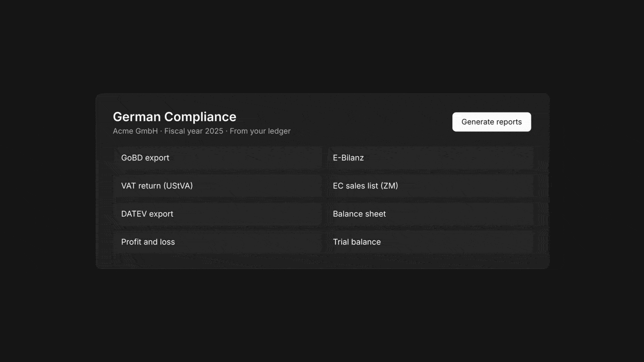Viewport: 644px width, 362px height.
Task: Click the Generate reports button
Action: [492, 122]
